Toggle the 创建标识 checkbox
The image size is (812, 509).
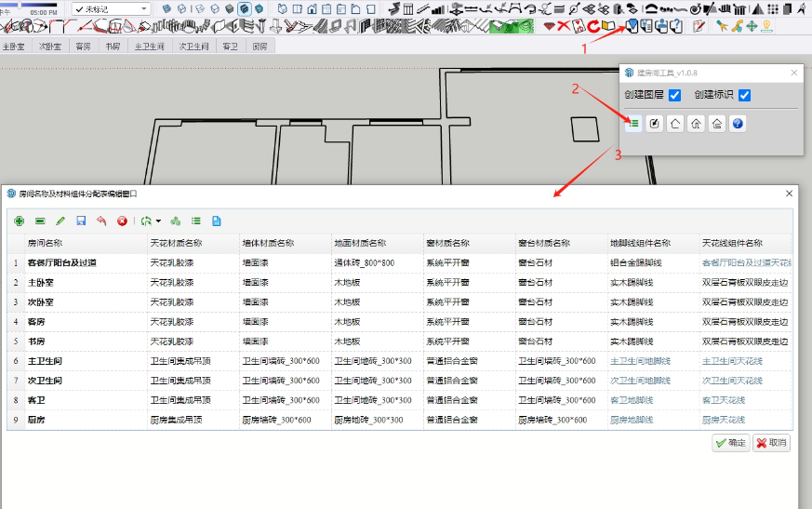coord(745,95)
